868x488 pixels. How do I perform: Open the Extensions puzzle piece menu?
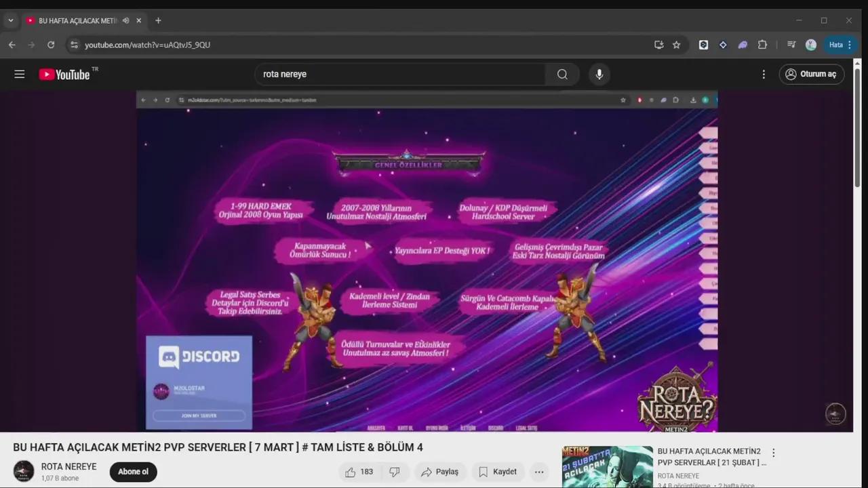(762, 45)
